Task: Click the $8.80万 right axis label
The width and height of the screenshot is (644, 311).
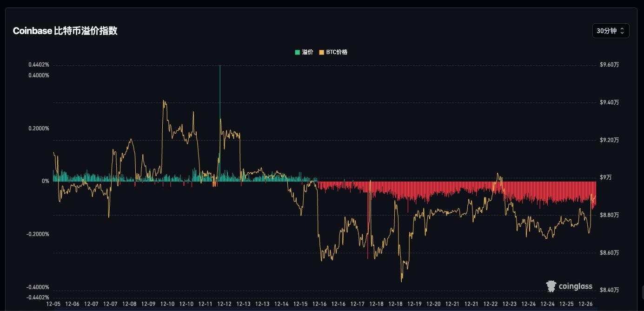Action: tap(610, 215)
